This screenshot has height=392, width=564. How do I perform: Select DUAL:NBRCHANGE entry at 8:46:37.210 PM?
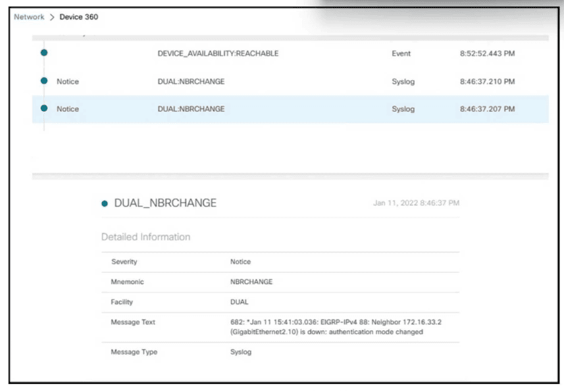(x=191, y=82)
